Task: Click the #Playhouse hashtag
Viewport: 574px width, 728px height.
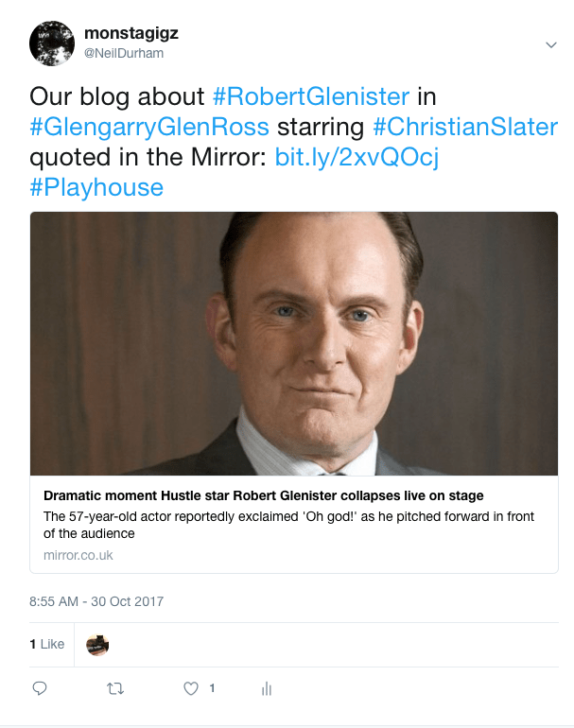Action: (96, 187)
